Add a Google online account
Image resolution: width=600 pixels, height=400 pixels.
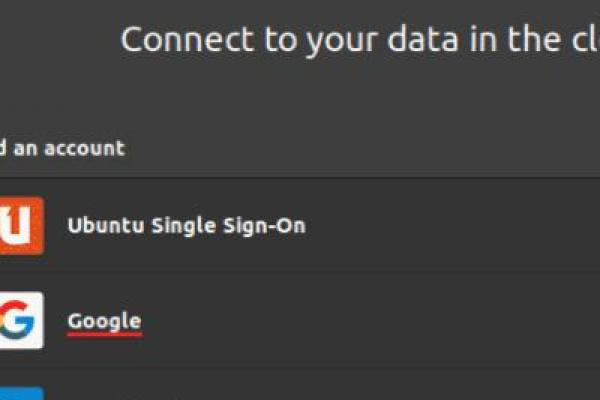pos(300,321)
